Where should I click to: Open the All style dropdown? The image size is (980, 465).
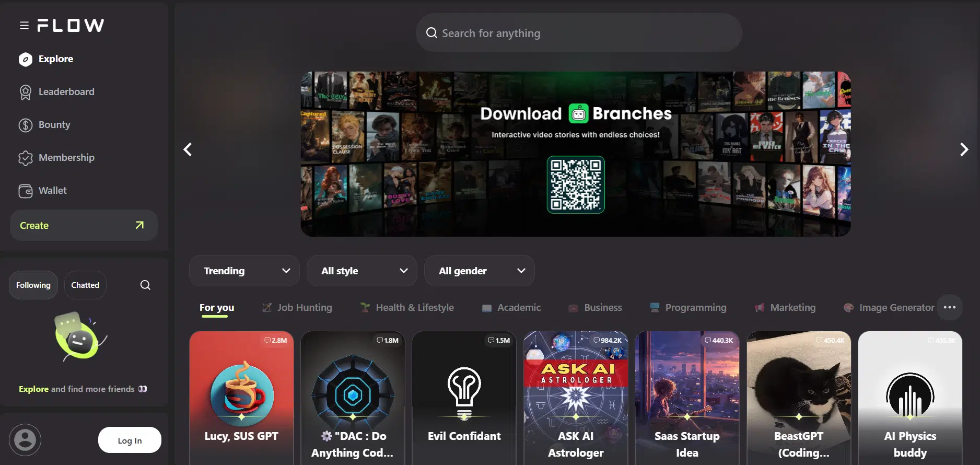click(362, 271)
